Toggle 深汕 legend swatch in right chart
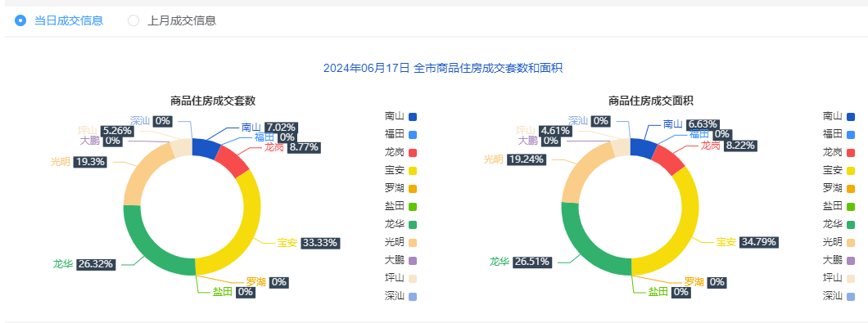This screenshot has height=323, width=868. click(x=851, y=296)
